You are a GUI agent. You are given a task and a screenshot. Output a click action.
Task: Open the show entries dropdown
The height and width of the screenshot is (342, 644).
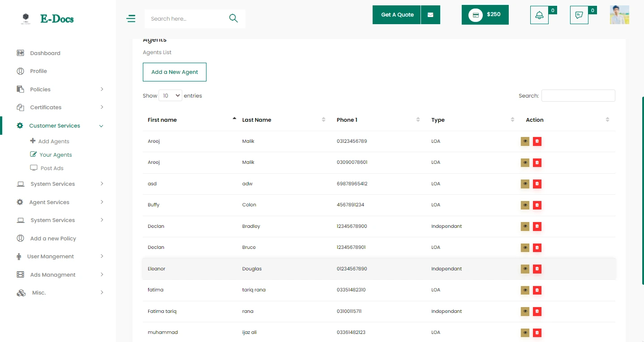pyautogui.click(x=170, y=95)
